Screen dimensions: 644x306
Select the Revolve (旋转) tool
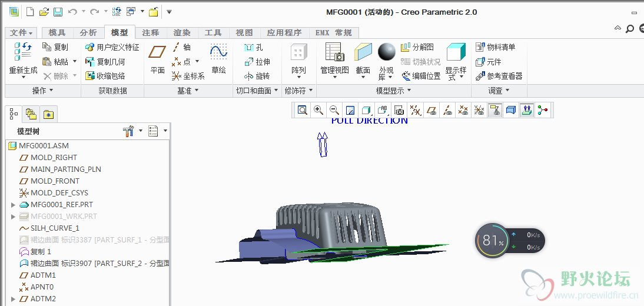point(257,76)
